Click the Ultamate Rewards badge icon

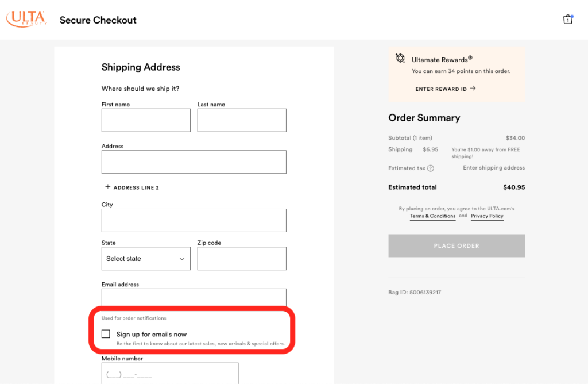pyautogui.click(x=400, y=59)
